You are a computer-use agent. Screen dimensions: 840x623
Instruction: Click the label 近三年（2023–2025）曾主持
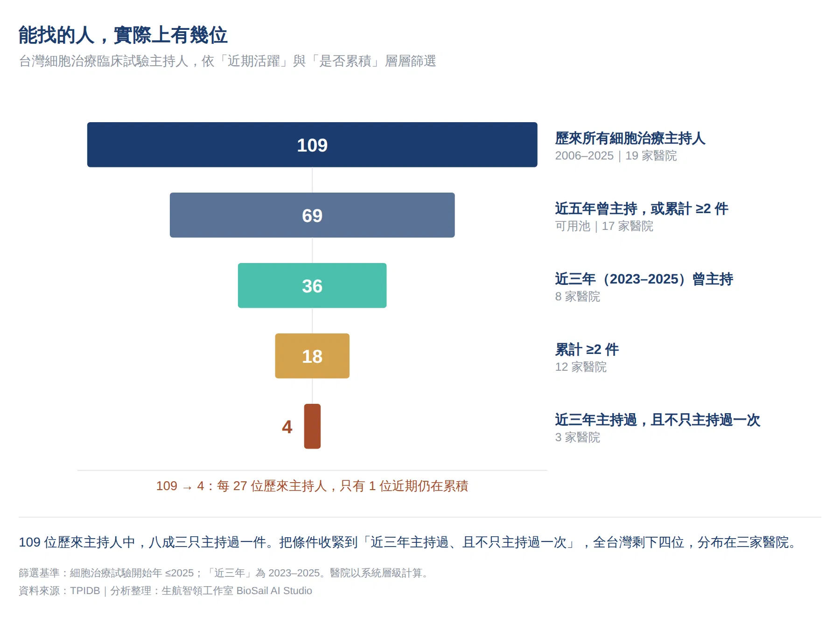click(x=644, y=279)
